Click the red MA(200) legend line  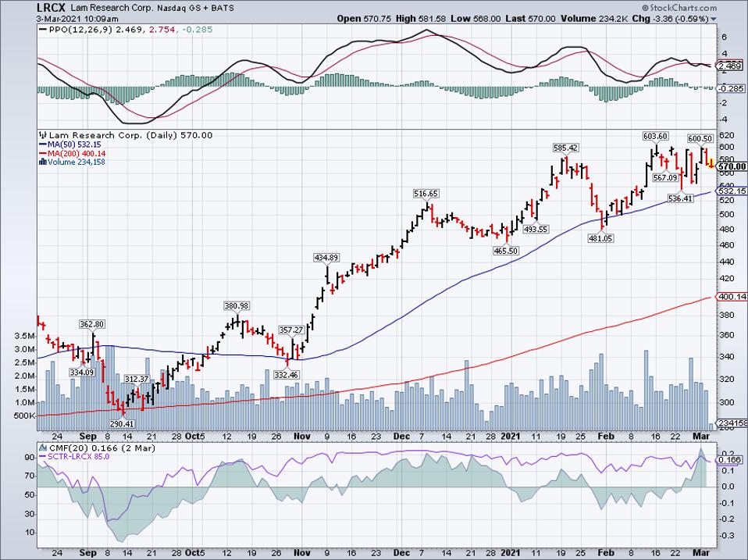pyautogui.click(x=42, y=154)
